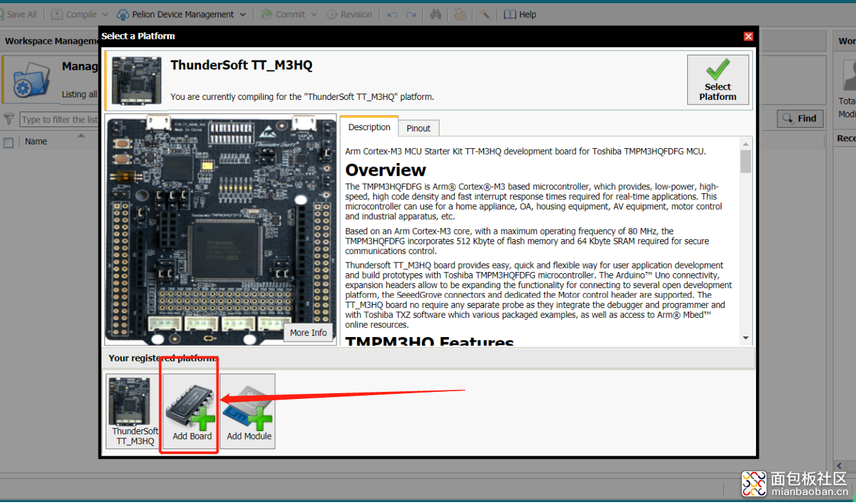The width and height of the screenshot is (856, 504).
Task: Toggle the select-all checkbox beside Name
Action: pos(8,142)
